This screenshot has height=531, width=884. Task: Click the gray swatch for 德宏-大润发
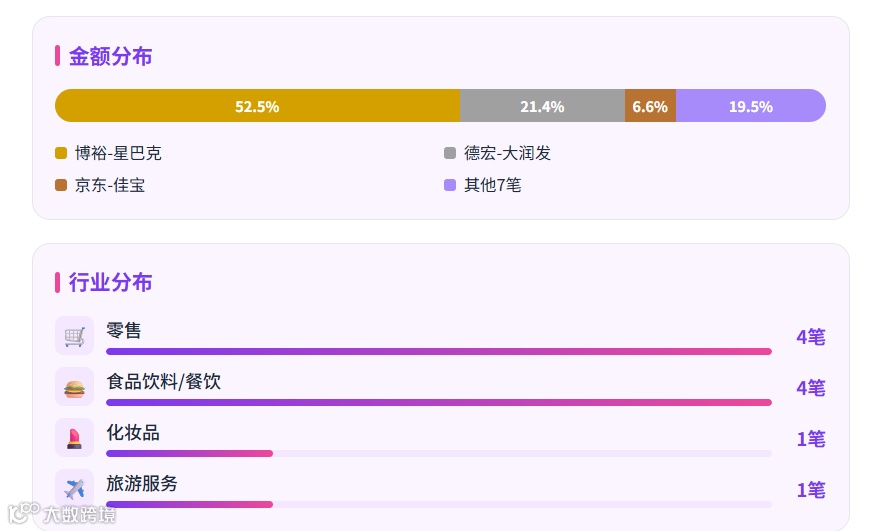point(450,153)
